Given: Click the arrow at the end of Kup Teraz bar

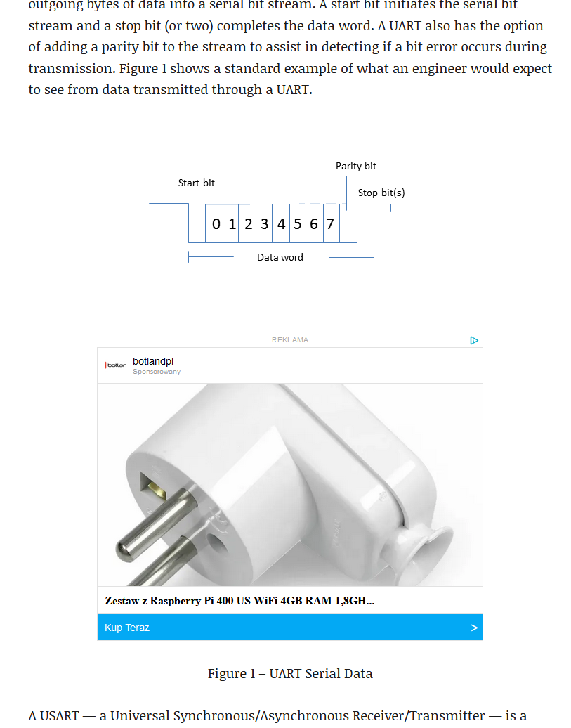Looking at the screenshot, I should [x=474, y=628].
